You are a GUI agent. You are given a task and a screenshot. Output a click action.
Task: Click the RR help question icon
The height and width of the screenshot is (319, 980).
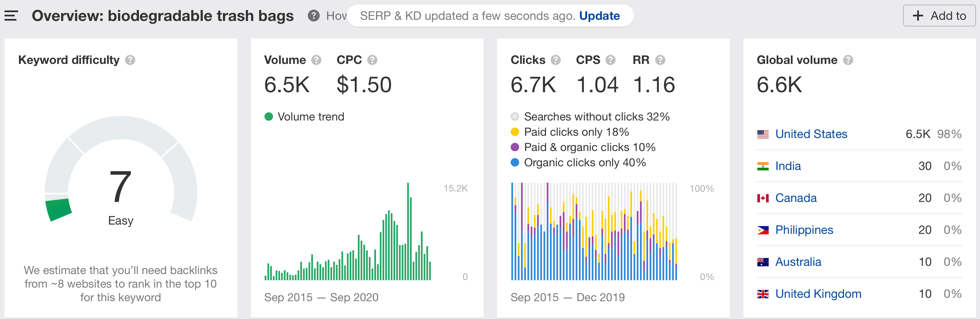660,60
